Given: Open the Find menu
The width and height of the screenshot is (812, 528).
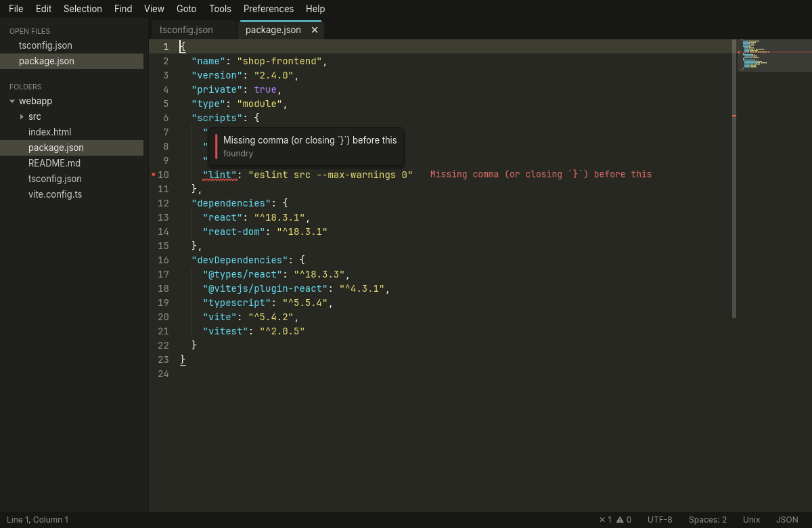Looking at the screenshot, I should [x=123, y=9].
